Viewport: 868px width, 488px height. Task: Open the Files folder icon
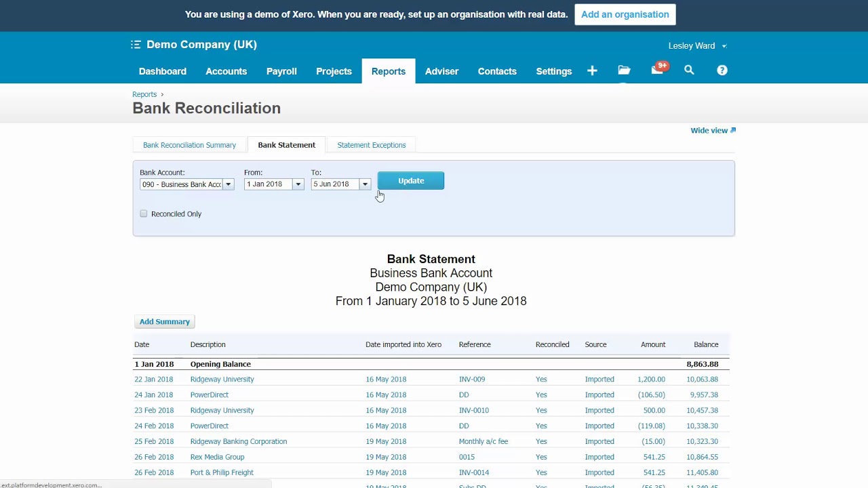click(x=624, y=70)
